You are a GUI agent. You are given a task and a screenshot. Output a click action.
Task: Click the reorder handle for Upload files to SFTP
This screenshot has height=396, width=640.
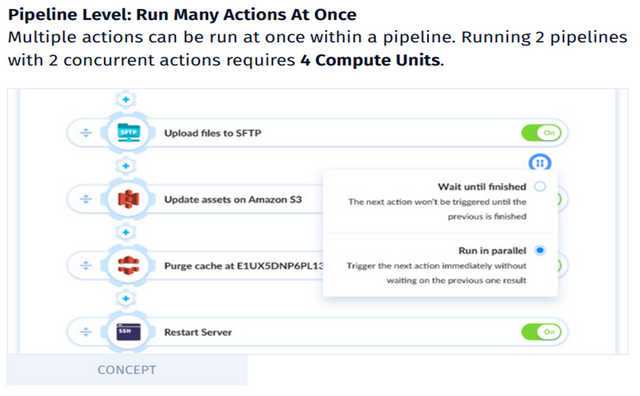(86, 133)
